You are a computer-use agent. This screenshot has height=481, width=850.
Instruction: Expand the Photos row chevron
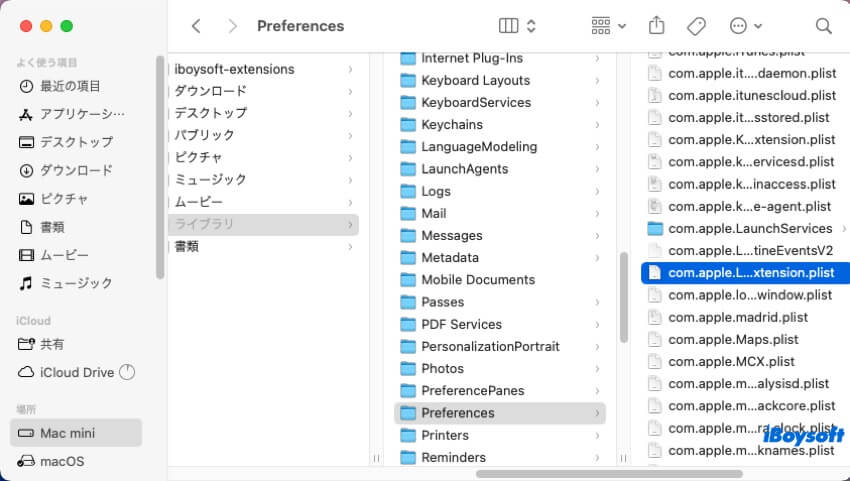597,369
